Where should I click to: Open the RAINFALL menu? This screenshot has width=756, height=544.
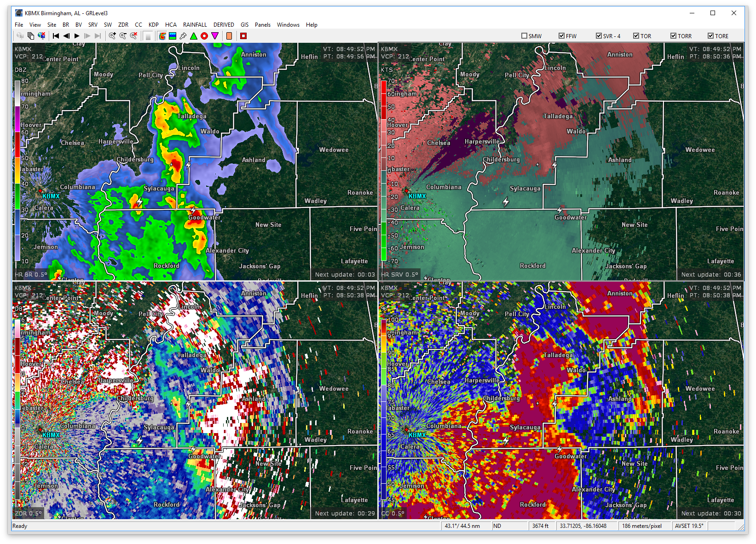(195, 24)
